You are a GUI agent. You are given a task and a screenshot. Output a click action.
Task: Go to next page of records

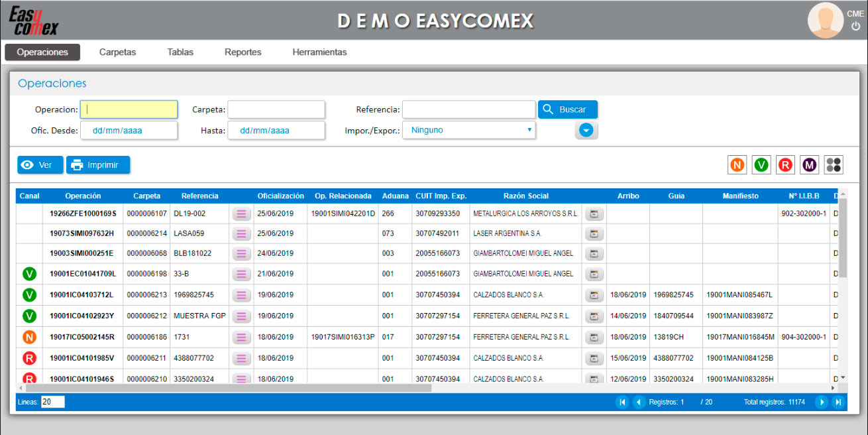[821, 402]
